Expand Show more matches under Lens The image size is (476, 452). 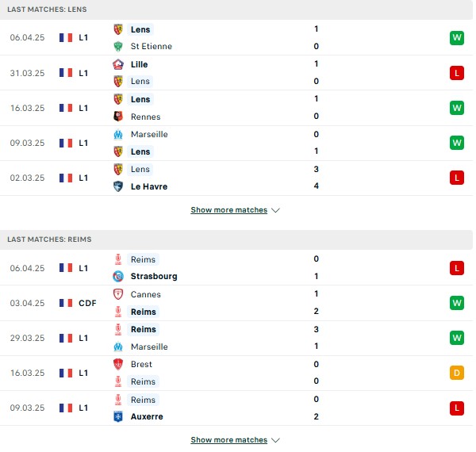pos(229,210)
